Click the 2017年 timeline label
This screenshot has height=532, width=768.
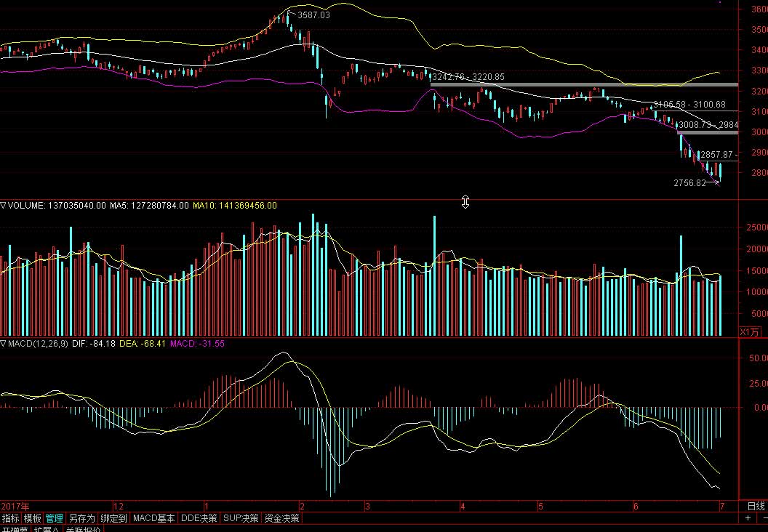click(x=15, y=506)
